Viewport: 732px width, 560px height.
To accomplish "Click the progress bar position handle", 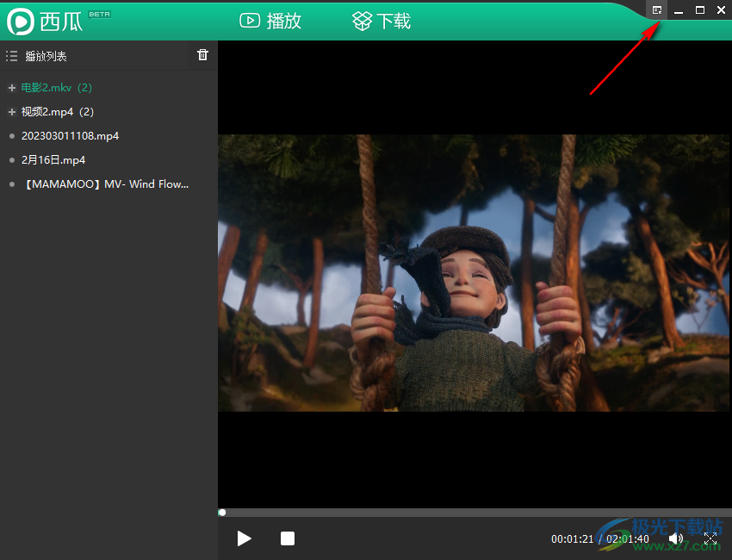I will pyautogui.click(x=222, y=513).
